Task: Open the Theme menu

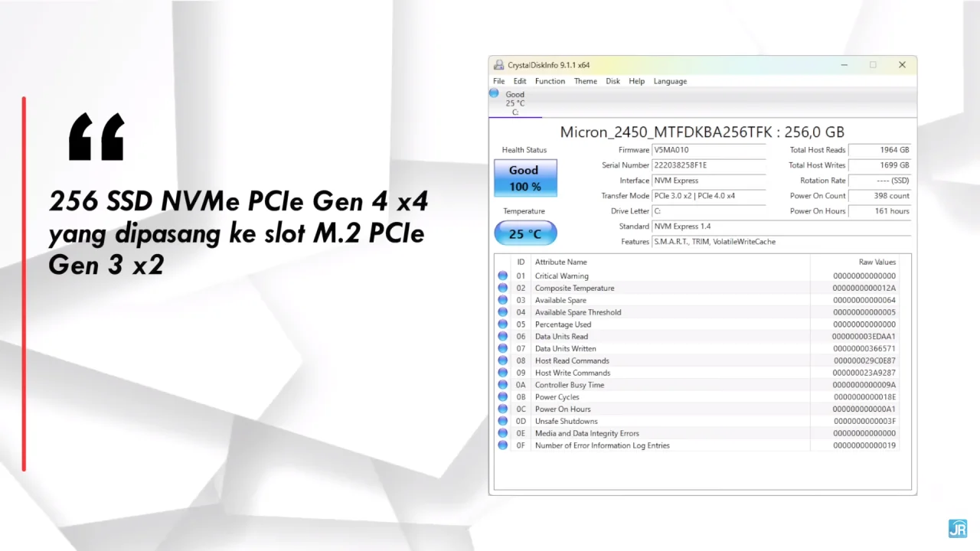Action: [585, 81]
